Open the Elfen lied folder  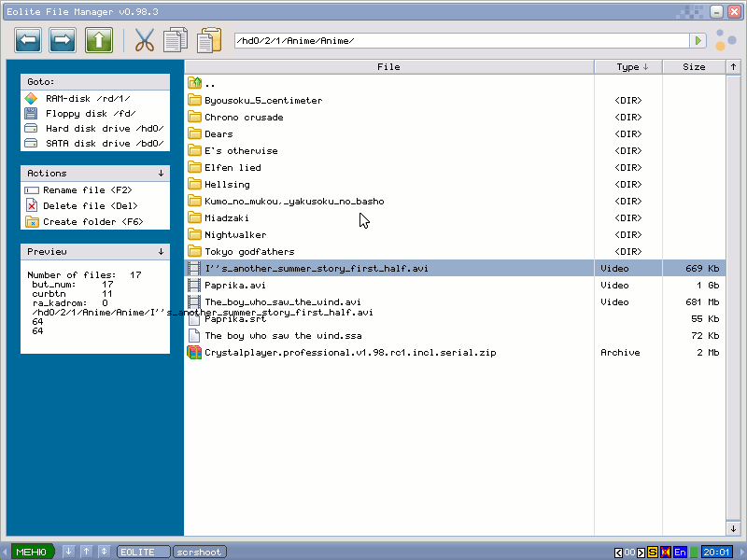click(x=233, y=168)
